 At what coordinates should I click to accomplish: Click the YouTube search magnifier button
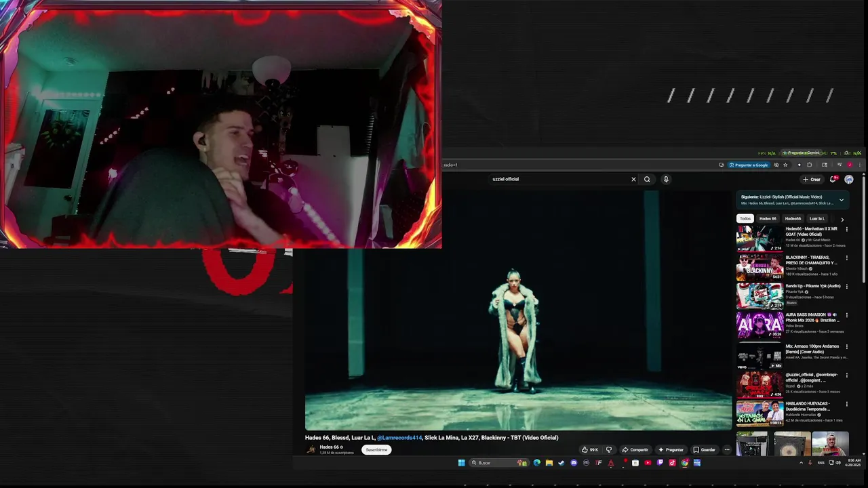(647, 179)
